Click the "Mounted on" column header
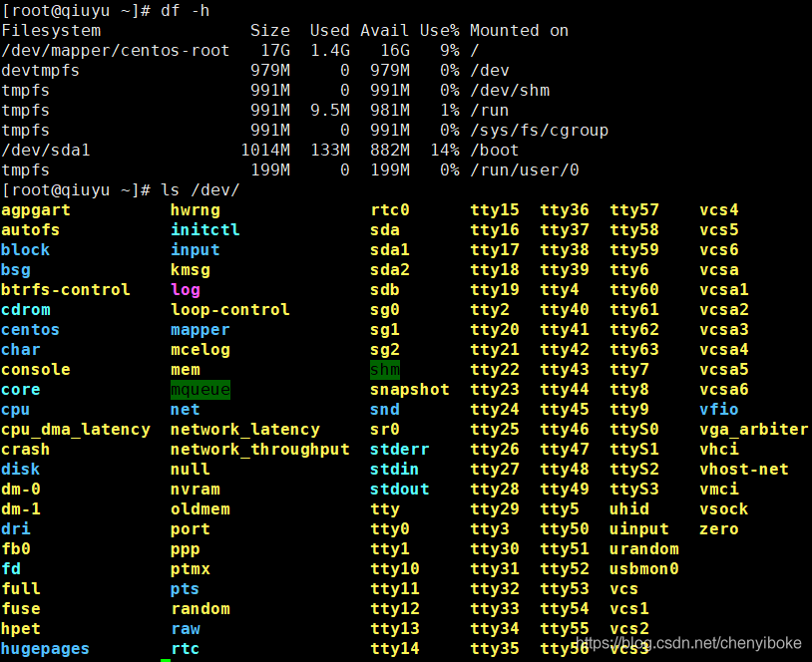The width and height of the screenshot is (812, 662). pos(519,31)
